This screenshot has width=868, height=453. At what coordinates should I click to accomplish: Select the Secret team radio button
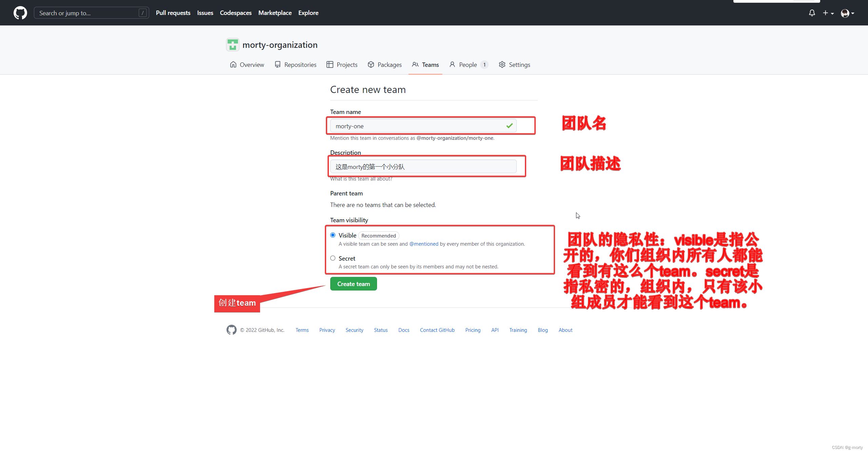click(x=333, y=258)
